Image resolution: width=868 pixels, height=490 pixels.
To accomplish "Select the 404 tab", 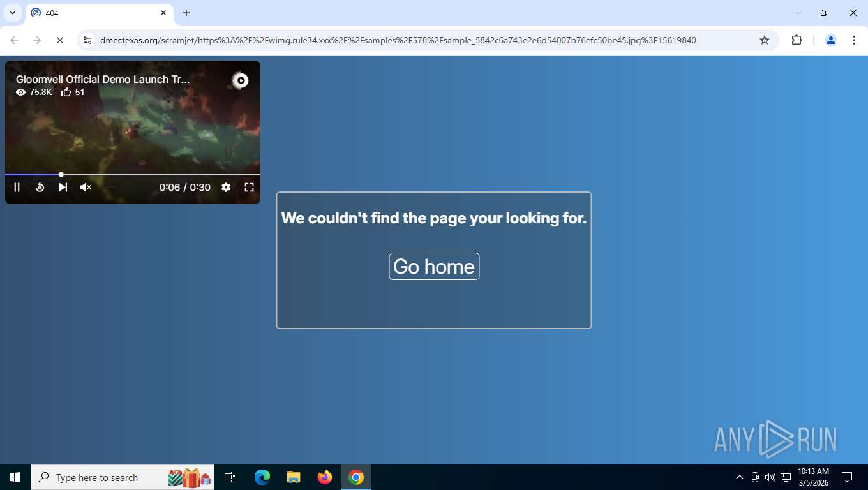I will [99, 13].
